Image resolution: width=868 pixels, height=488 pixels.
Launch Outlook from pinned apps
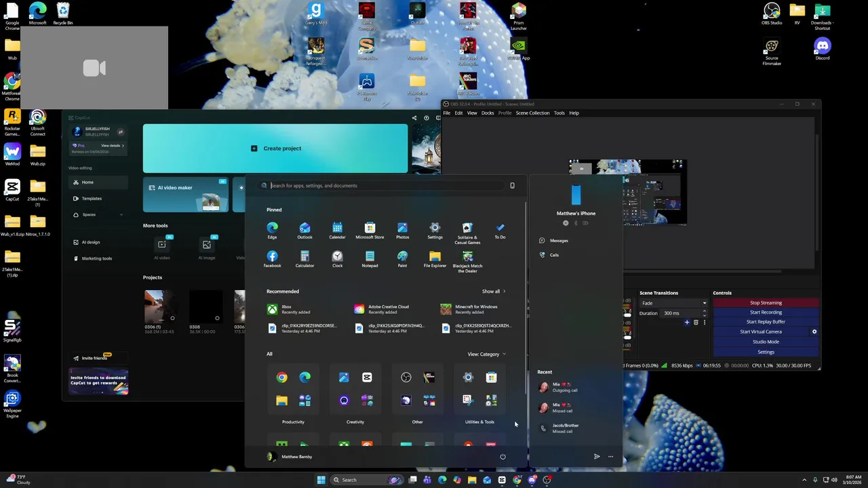point(304,230)
